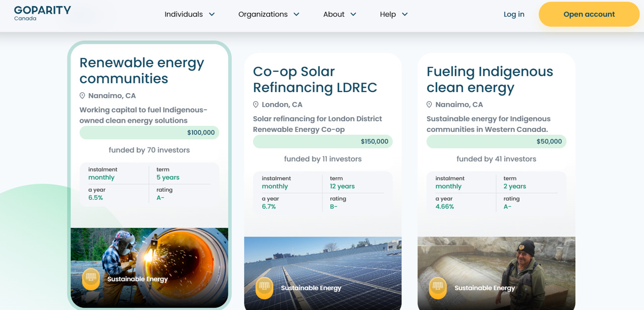Expand the Help menu chevron
Viewport: 644px width, 310px height.
(x=405, y=15)
